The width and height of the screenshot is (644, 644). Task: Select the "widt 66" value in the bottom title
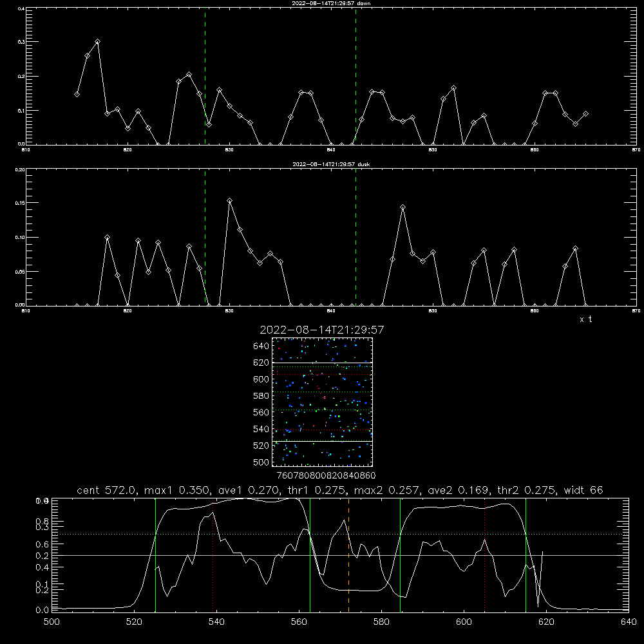click(583, 490)
